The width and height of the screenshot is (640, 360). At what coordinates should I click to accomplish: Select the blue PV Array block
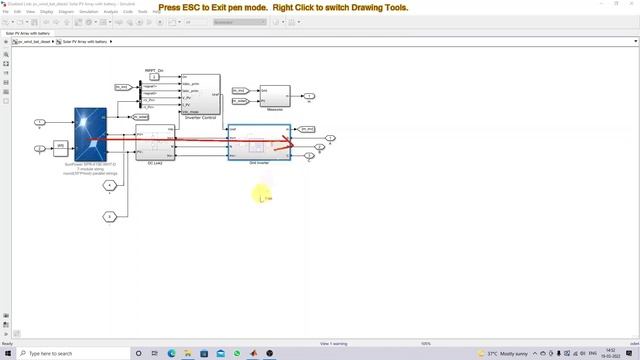(x=91, y=135)
